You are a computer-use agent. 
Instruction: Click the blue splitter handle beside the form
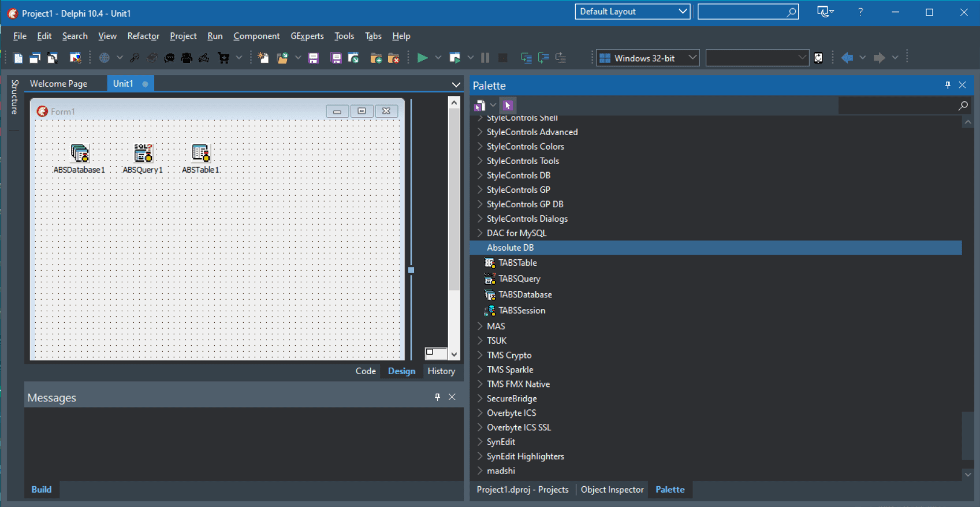pyautogui.click(x=411, y=270)
